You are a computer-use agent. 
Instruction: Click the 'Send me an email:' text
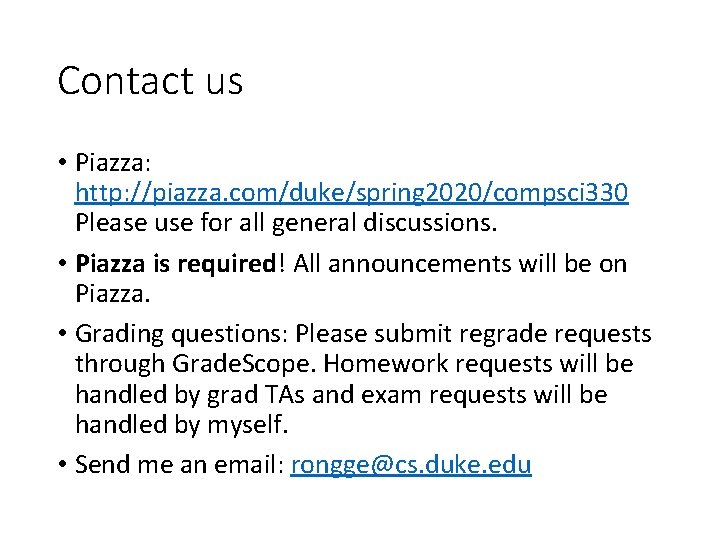[178, 464]
